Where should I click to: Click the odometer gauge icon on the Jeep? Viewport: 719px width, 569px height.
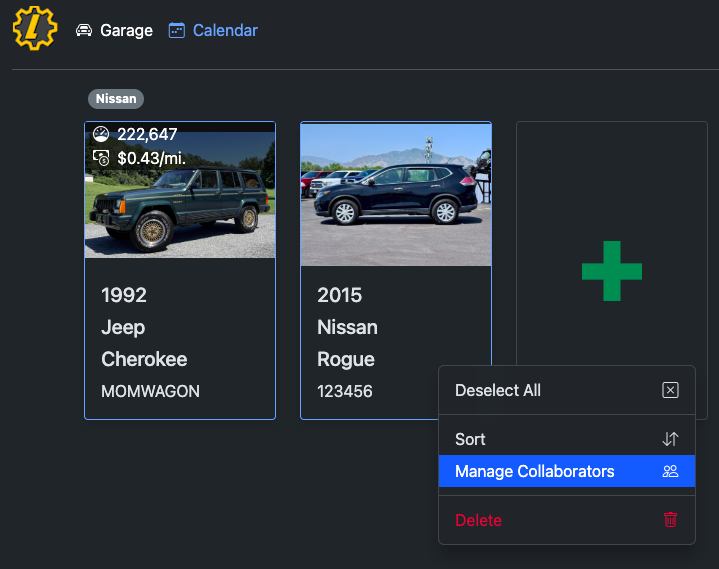(101, 134)
